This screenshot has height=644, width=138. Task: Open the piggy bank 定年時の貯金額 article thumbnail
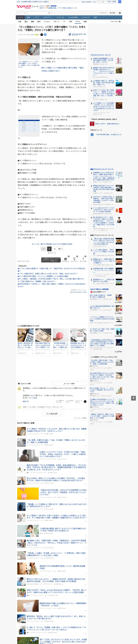tap(61, 335)
